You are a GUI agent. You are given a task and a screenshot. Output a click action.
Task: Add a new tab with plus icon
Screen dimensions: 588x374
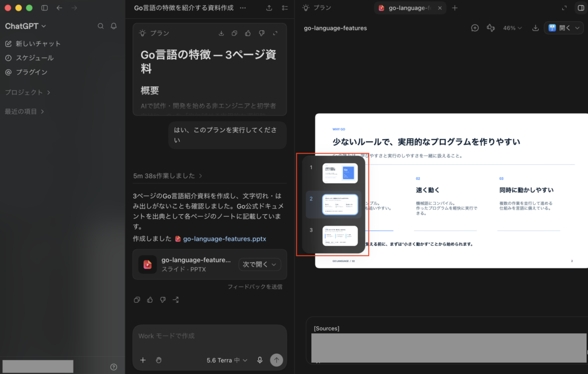tap(455, 8)
